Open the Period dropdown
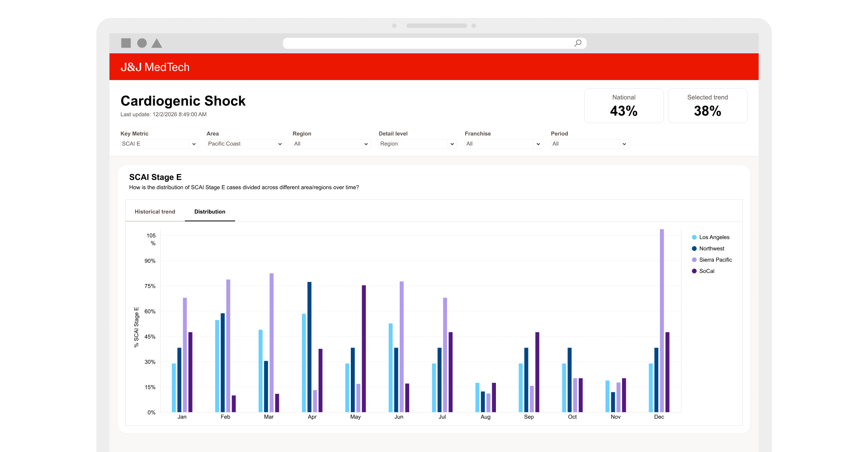 click(x=590, y=144)
